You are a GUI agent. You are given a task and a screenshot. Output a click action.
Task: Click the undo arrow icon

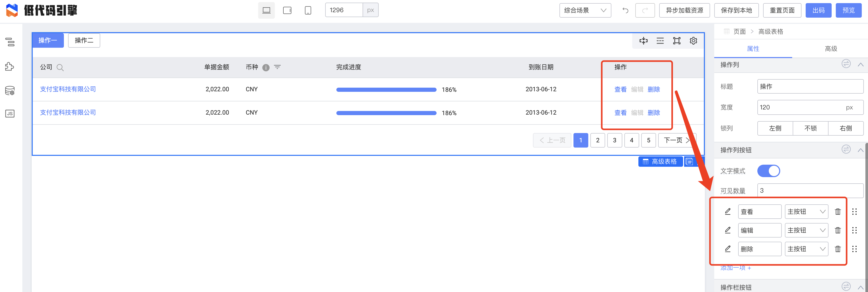point(625,10)
